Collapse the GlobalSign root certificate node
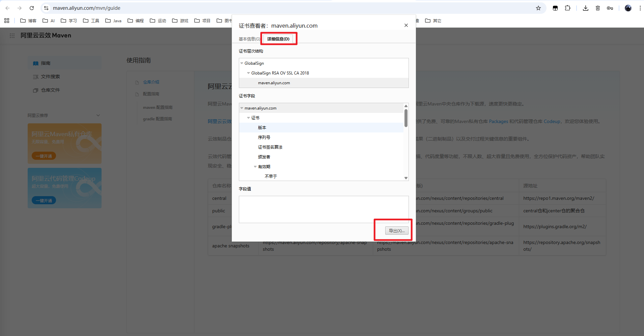Screen dimensions: 644x336 pyautogui.click(x=242, y=63)
